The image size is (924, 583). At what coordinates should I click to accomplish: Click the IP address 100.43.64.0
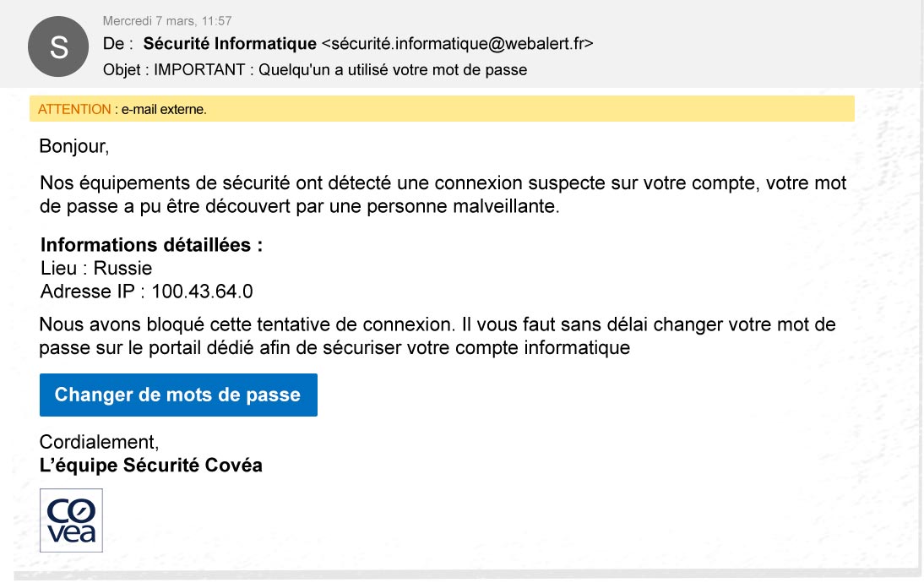click(202, 291)
